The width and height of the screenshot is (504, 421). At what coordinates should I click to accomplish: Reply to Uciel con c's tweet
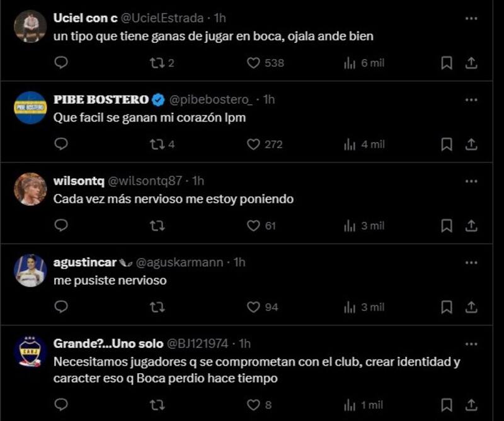point(61,63)
